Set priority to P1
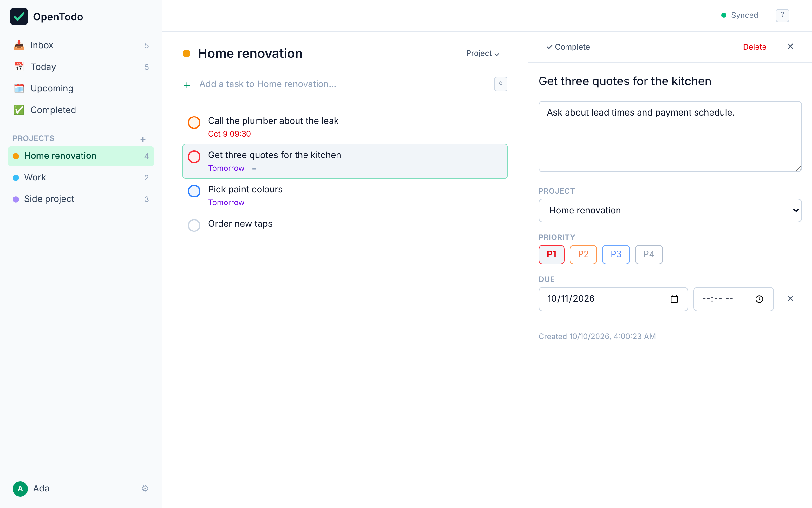812x508 pixels. click(x=551, y=254)
